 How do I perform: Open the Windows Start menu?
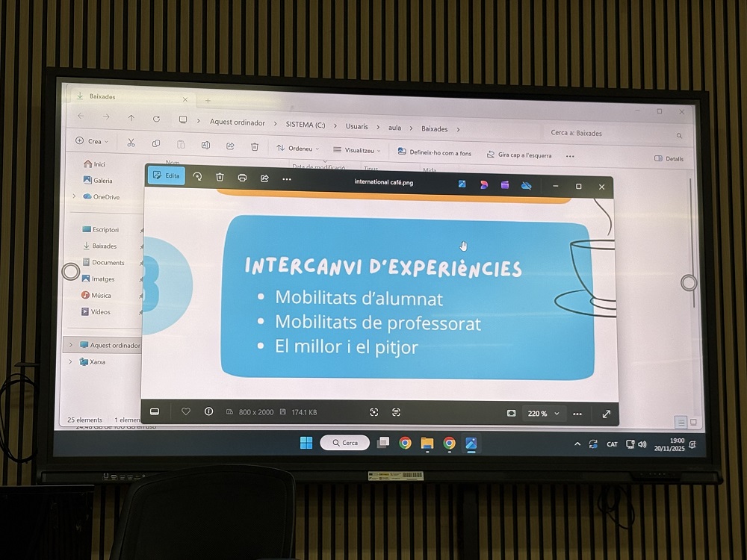(306, 443)
